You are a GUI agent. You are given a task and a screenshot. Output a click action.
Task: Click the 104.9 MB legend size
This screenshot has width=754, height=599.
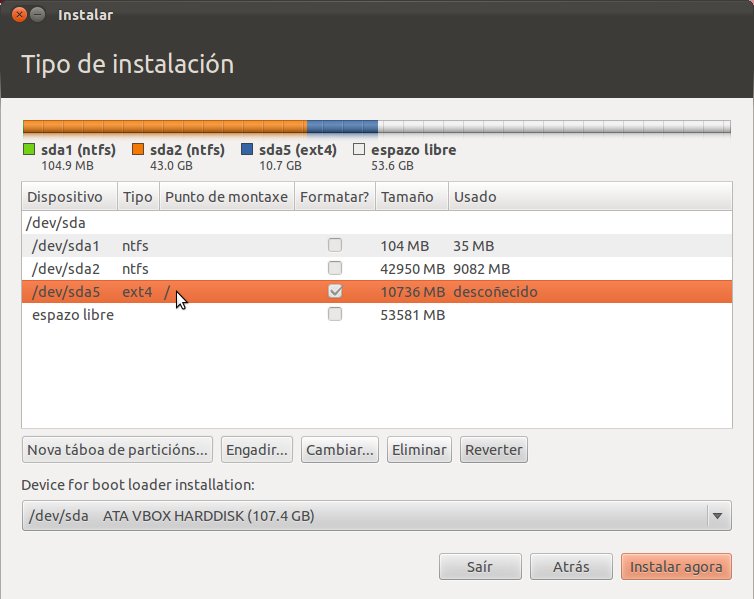[67, 166]
